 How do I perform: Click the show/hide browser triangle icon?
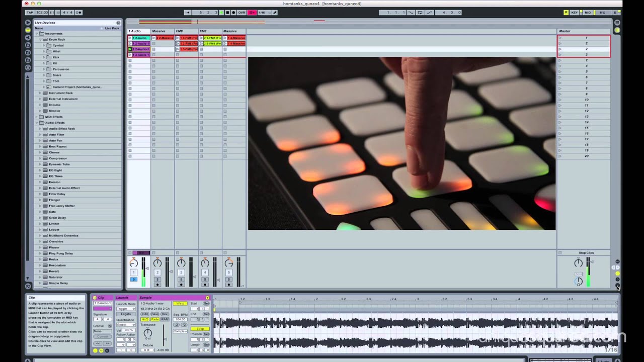(x=28, y=23)
